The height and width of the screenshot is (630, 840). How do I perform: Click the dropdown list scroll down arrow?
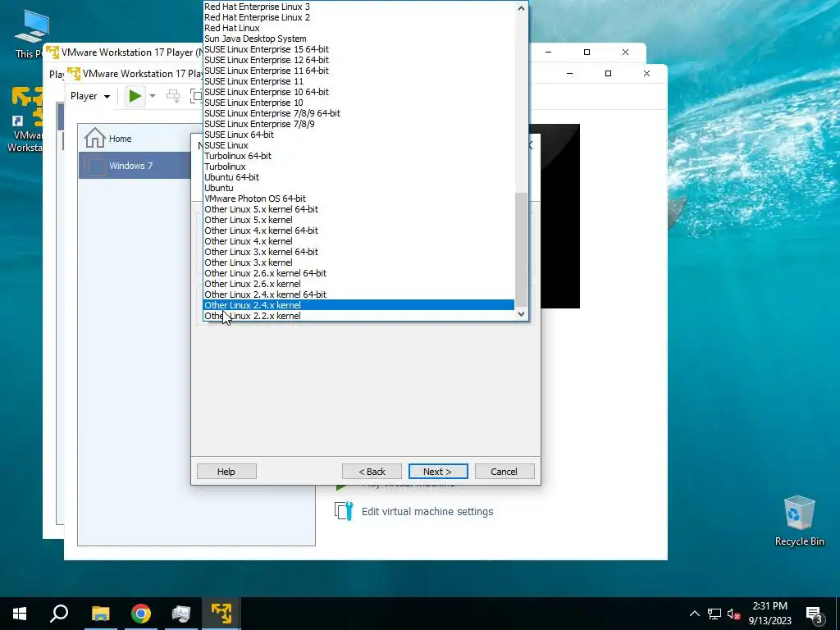pos(521,314)
